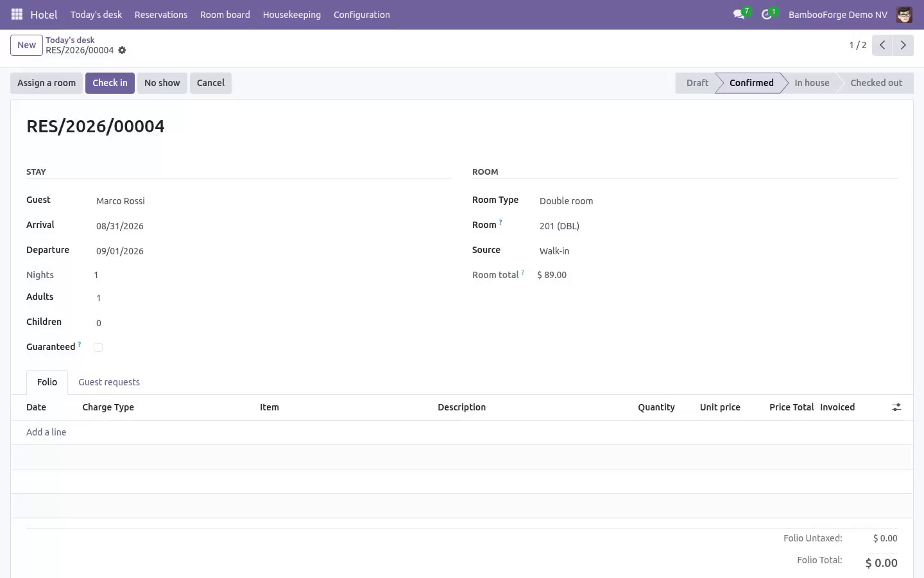Image resolution: width=924 pixels, height=578 pixels.
Task: Set status to Draft
Action: pyautogui.click(x=697, y=83)
